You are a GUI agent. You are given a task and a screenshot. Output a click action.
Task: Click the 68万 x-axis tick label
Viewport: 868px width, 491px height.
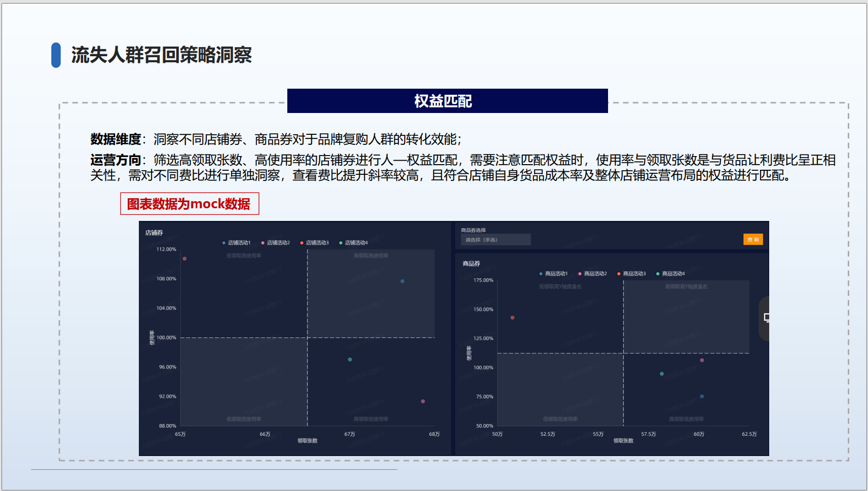434,434
